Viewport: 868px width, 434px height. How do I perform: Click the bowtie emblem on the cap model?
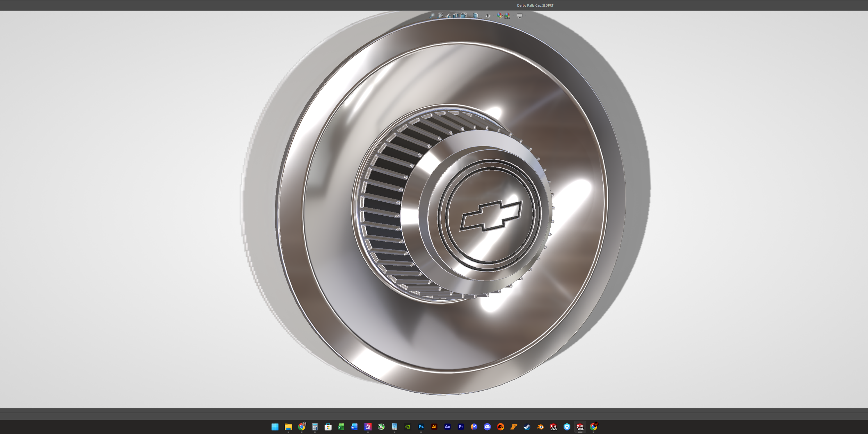491,216
